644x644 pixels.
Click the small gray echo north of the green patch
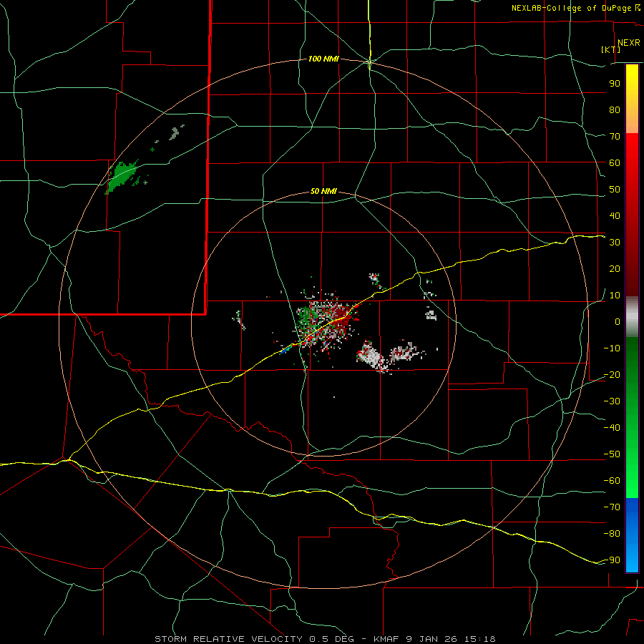(x=175, y=132)
